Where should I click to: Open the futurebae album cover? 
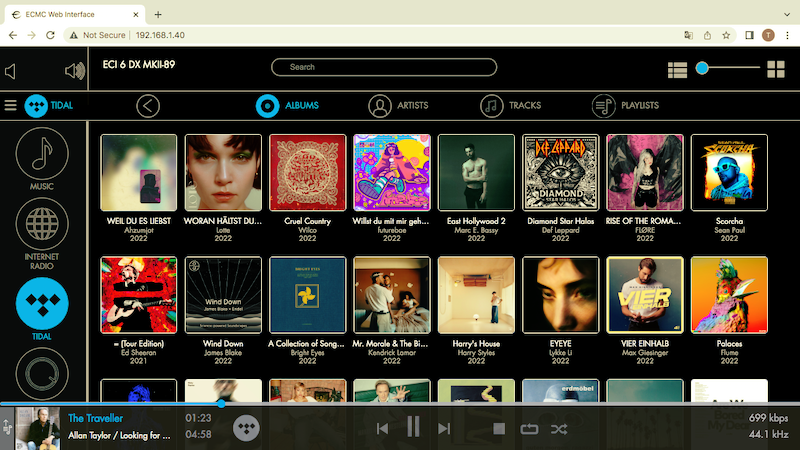tap(392, 172)
